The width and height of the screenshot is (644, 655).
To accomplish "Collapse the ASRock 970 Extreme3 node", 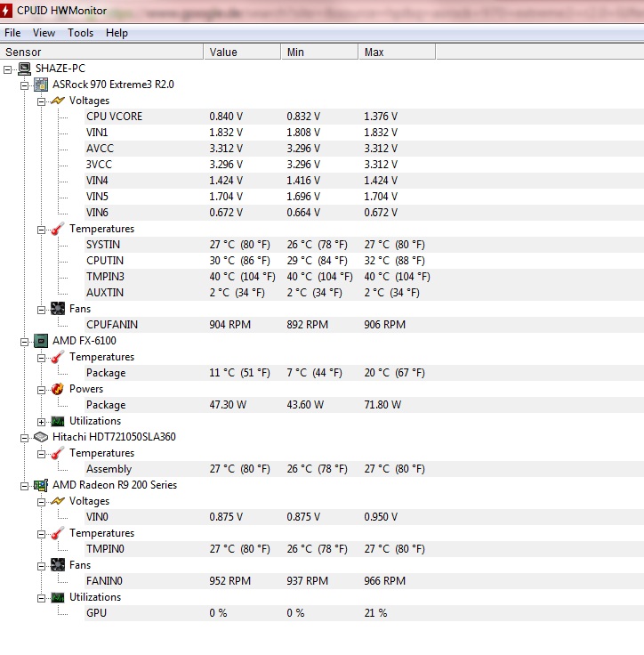I will [25, 85].
